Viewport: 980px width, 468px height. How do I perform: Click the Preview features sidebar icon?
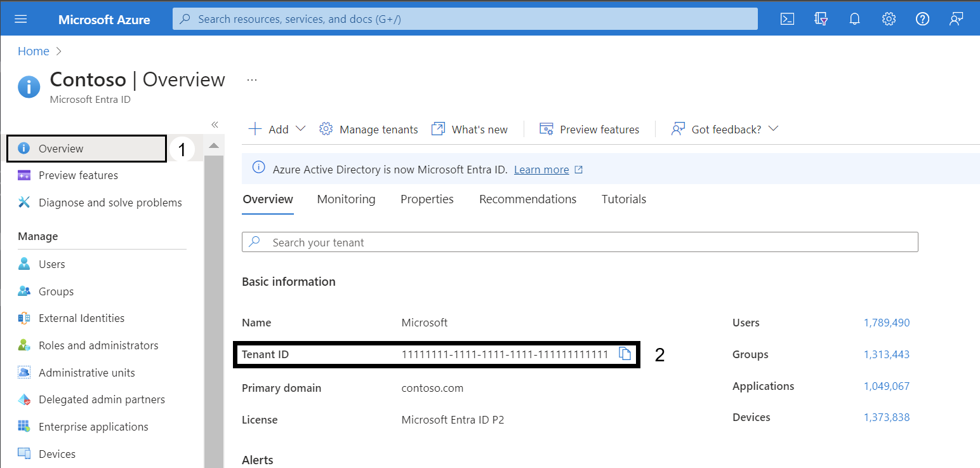coord(24,175)
